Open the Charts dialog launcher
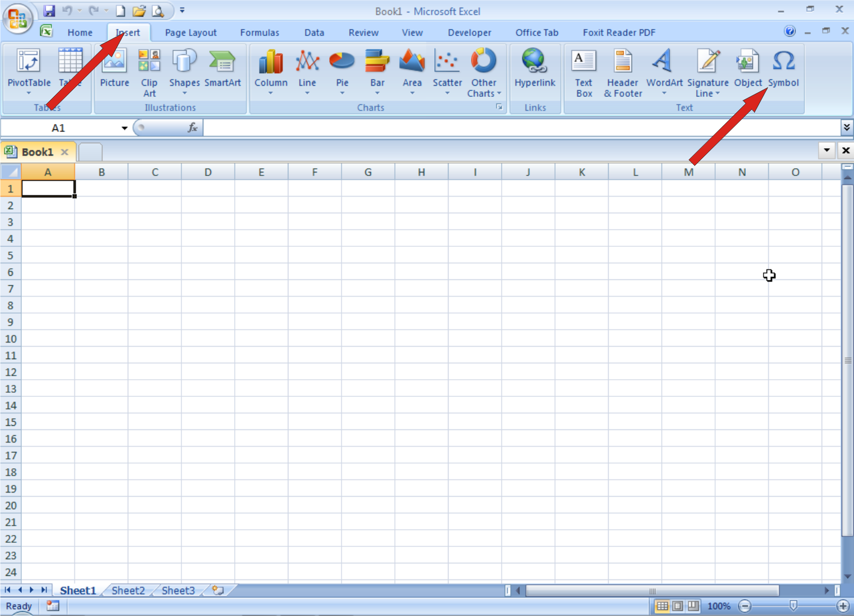 click(499, 107)
